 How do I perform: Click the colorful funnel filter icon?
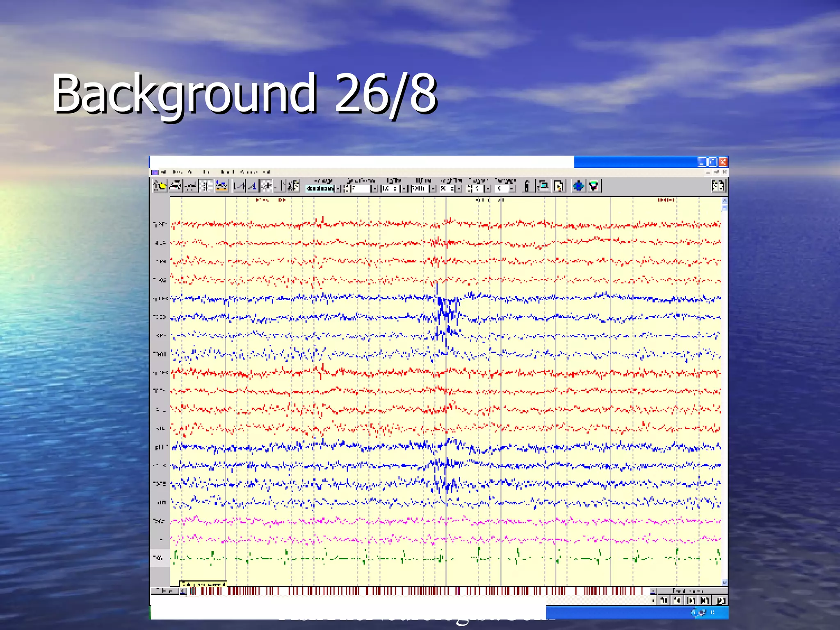point(593,186)
